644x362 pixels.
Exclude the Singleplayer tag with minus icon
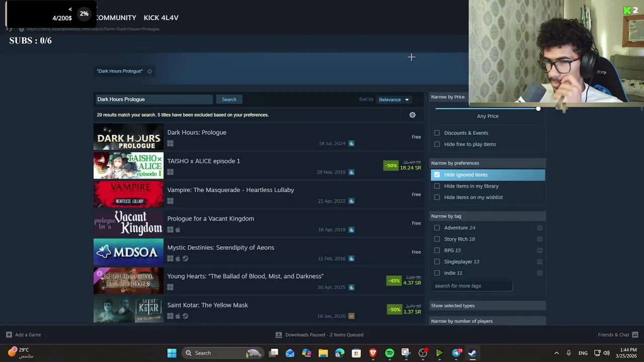tap(539, 262)
